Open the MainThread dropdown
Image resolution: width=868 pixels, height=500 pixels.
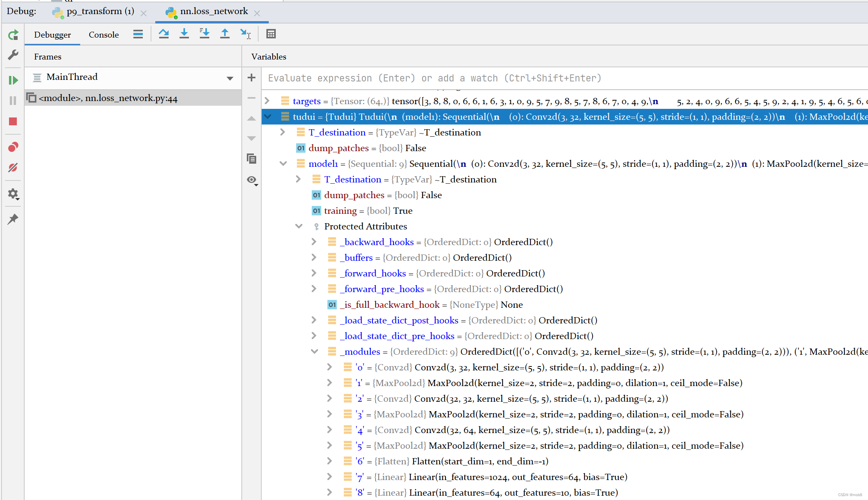[230, 78]
